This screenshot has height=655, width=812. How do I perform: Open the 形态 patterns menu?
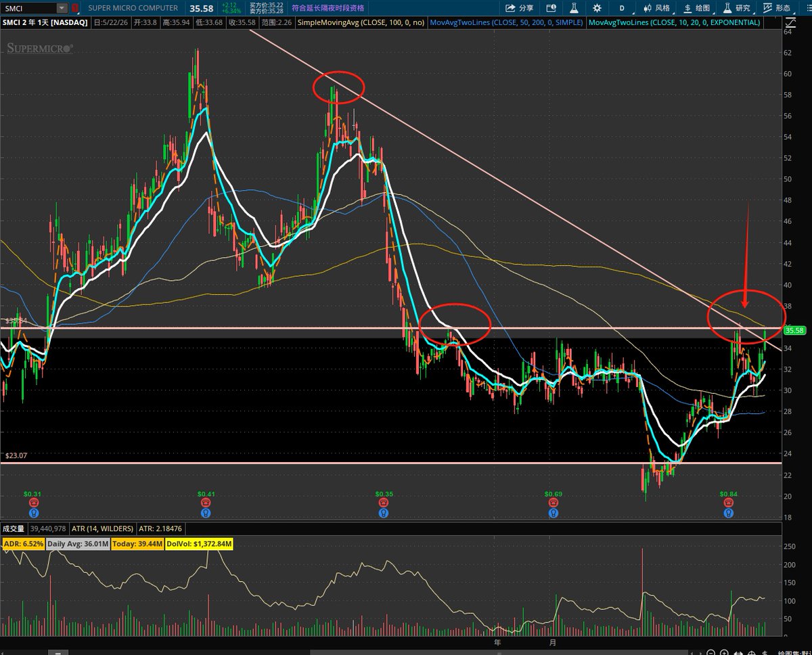[777, 8]
